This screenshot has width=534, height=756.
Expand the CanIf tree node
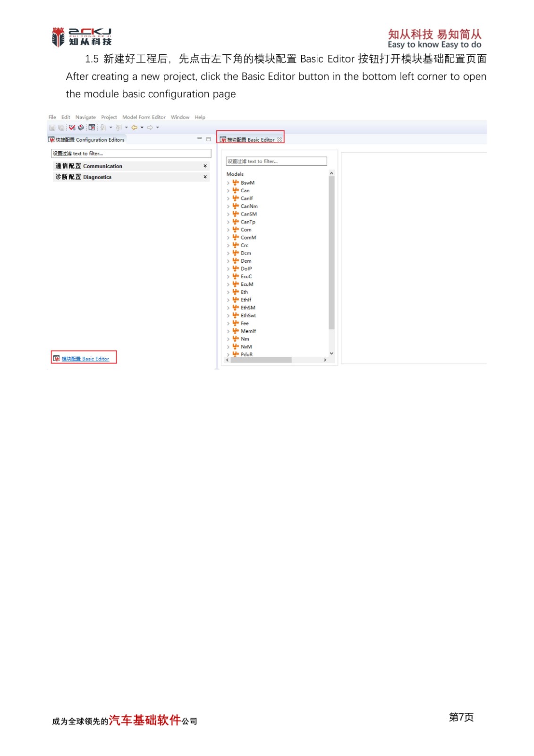click(228, 199)
